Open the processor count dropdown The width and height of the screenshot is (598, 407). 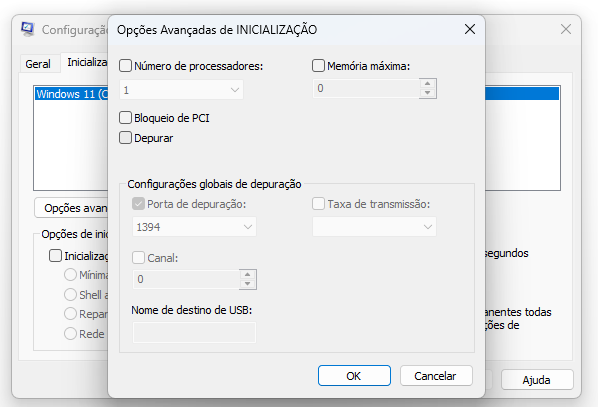click(181, 90)
